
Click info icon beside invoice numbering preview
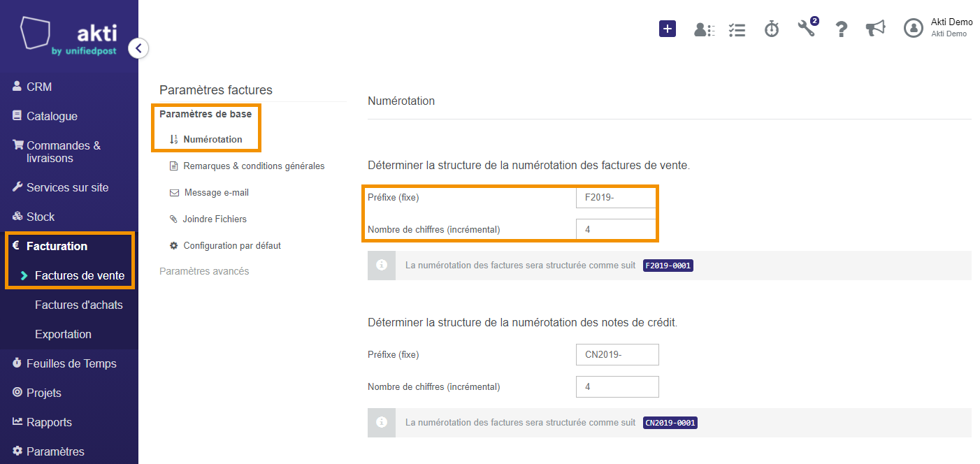[x=382, y=266]
